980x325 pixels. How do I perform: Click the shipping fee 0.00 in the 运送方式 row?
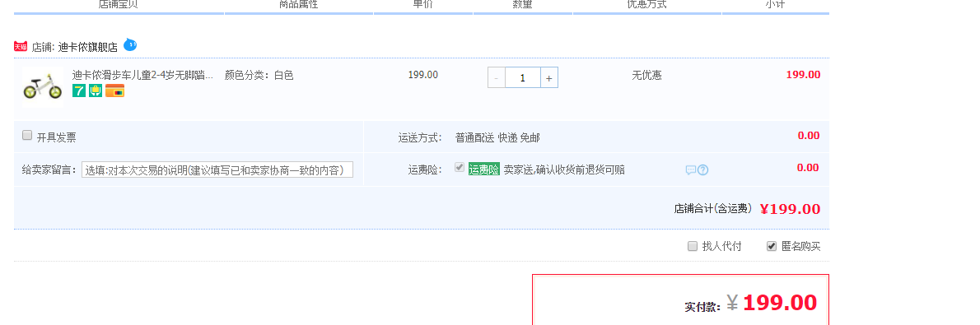click(x=808, y=136)
